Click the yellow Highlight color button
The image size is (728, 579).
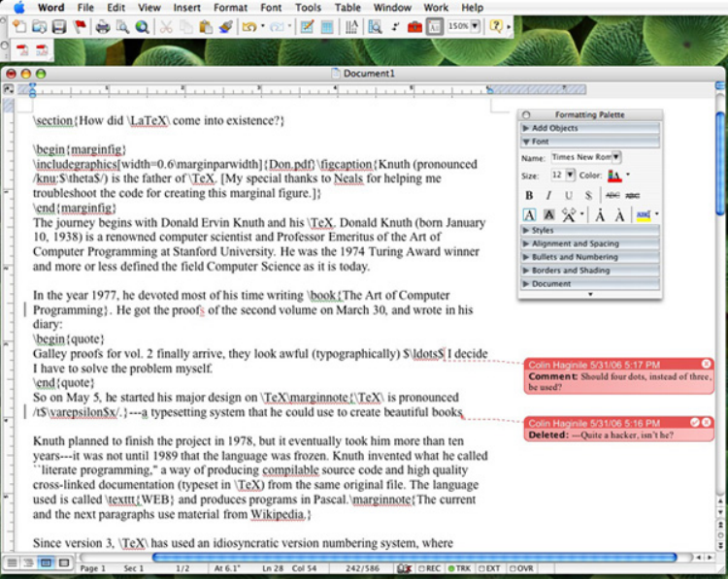coord(644,214)
